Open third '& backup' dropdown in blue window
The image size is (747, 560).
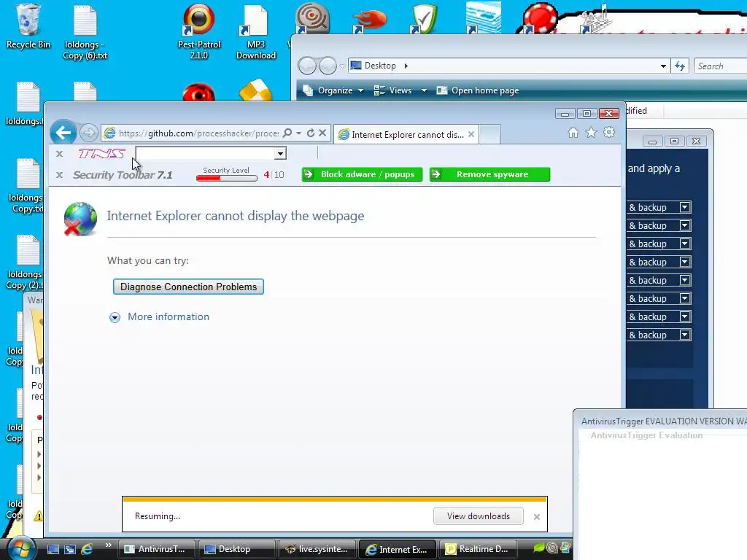tap(685, 244)
